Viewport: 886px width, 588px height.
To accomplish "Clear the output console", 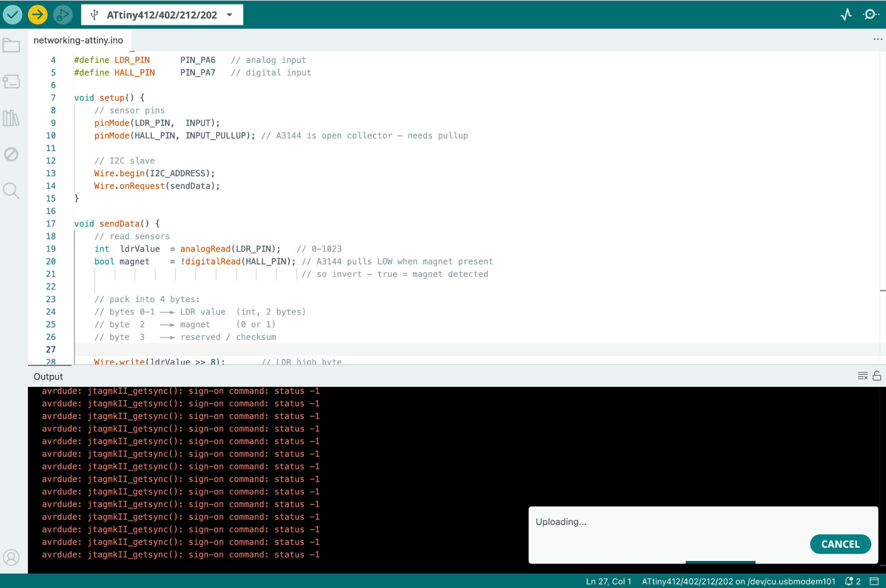I will (862, 376).
